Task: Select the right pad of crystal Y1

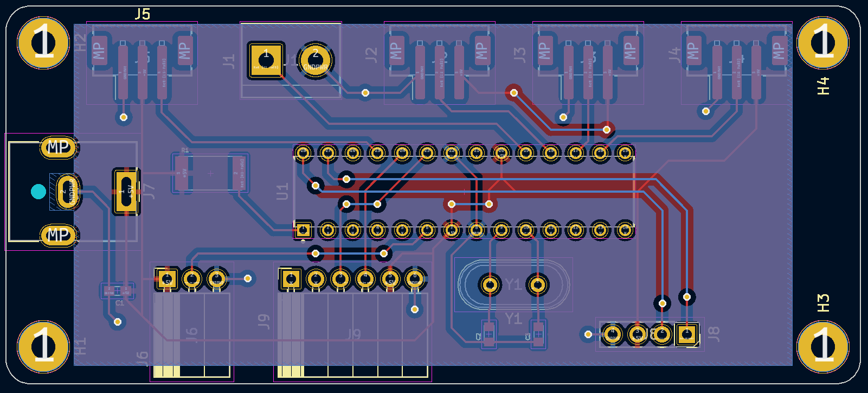Action: 537,284
